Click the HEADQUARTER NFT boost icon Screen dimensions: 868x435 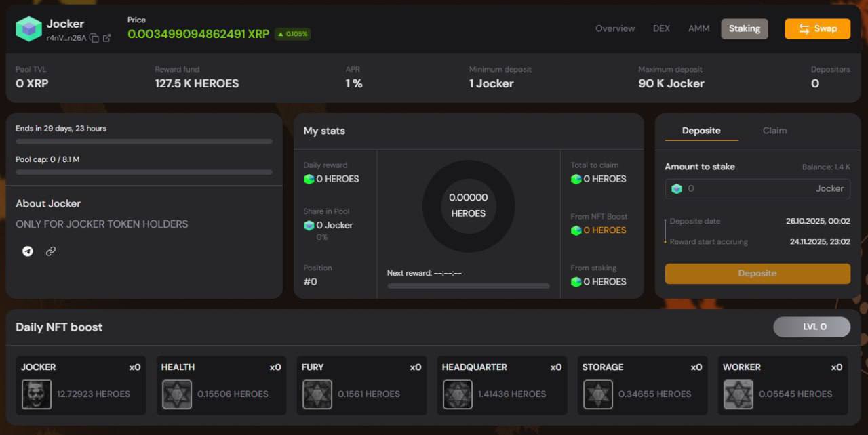point(458,394)
